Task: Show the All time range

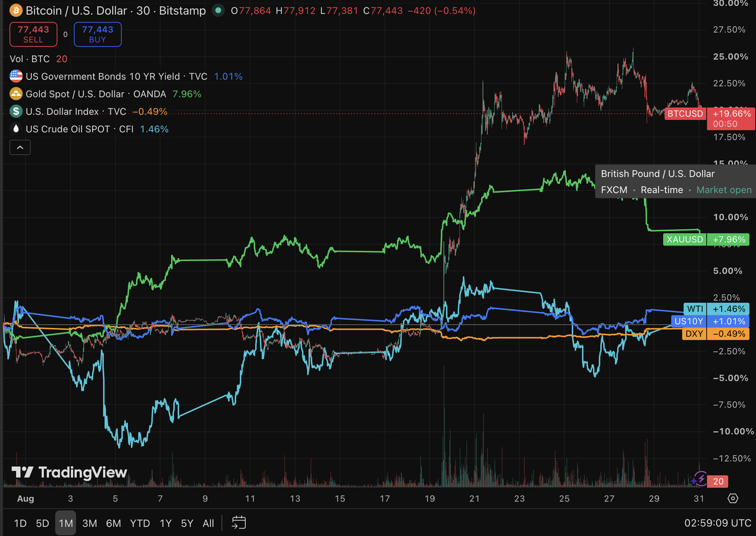Action: click(x=208, y=523)
